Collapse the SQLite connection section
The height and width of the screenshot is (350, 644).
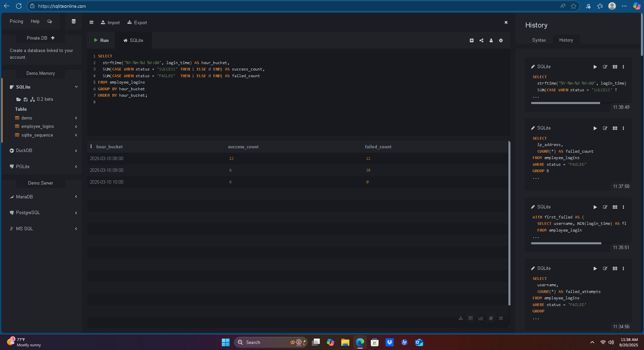pos(76,87)
